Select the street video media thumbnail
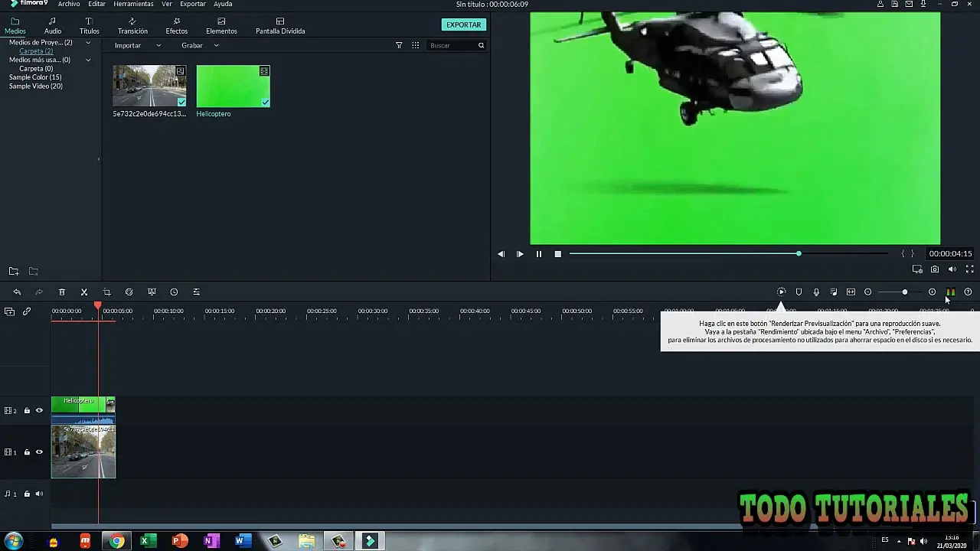980x551 pixels. [149, 86]
